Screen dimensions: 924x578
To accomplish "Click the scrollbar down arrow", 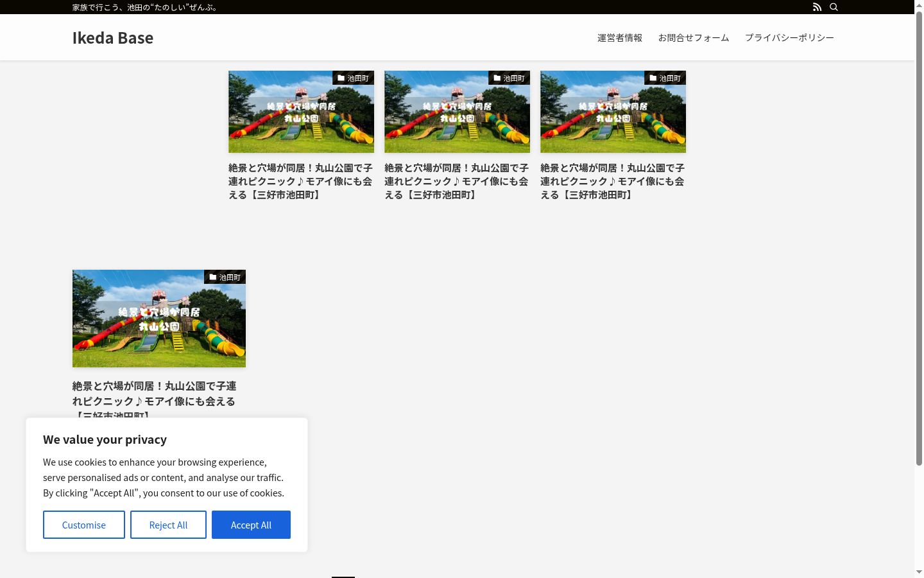I will (919, 572).
